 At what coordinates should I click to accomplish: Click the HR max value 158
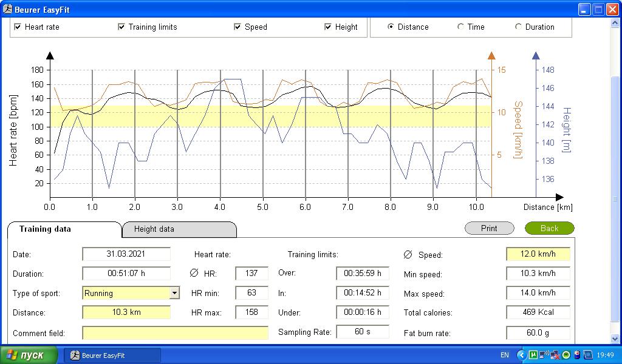click(251, 312)
